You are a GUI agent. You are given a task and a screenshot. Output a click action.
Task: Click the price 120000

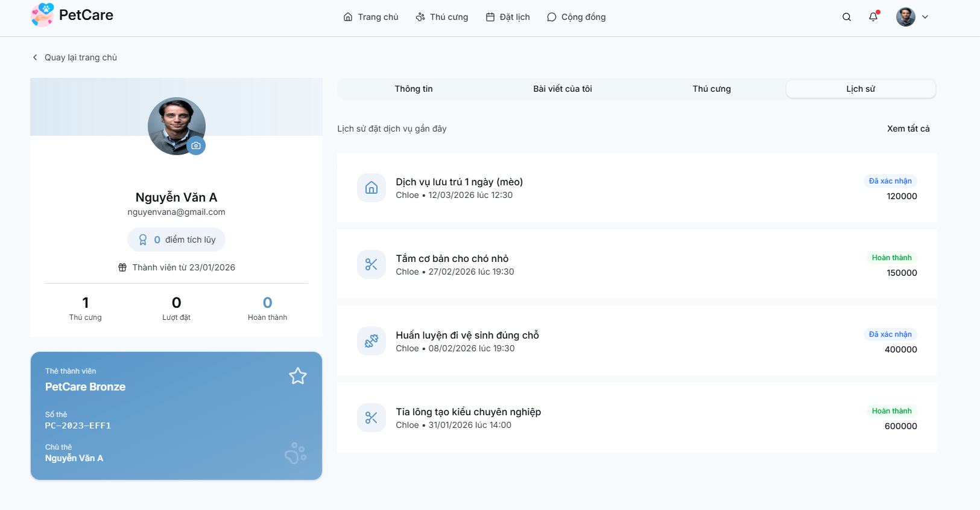[x=902, y=196]
